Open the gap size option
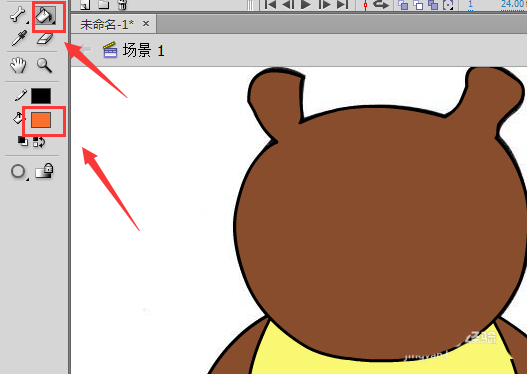The width and height of the screenshot is (527, 374). click(x=19, y=172)
